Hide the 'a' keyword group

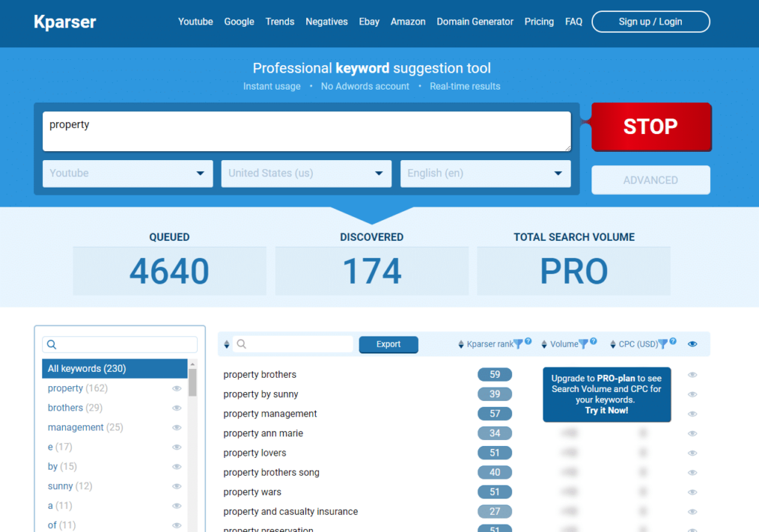pyautogui.click(x=176, y=506)
